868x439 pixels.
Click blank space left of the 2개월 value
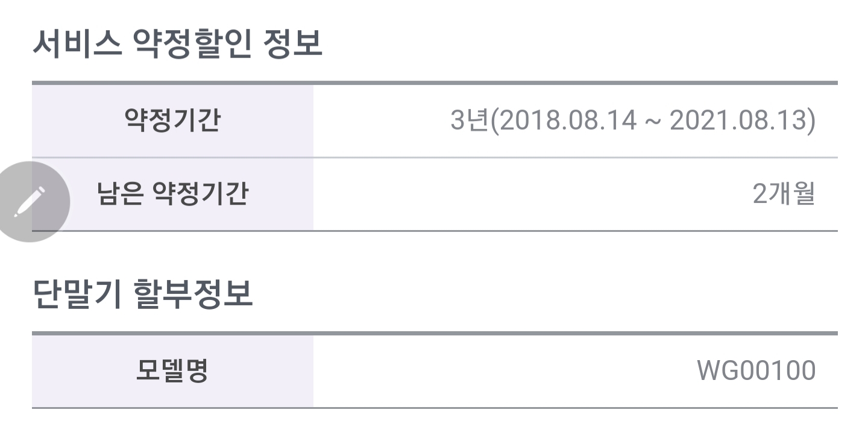[x=512, y=194]
